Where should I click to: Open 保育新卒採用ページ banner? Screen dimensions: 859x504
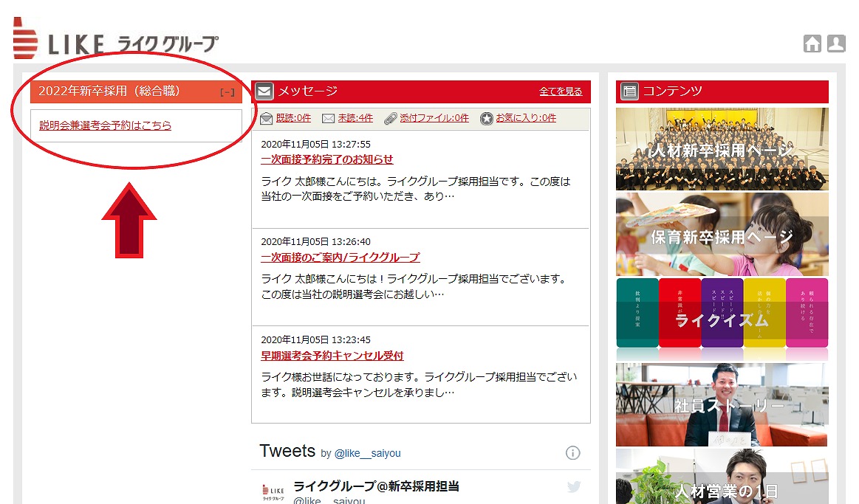722,234
